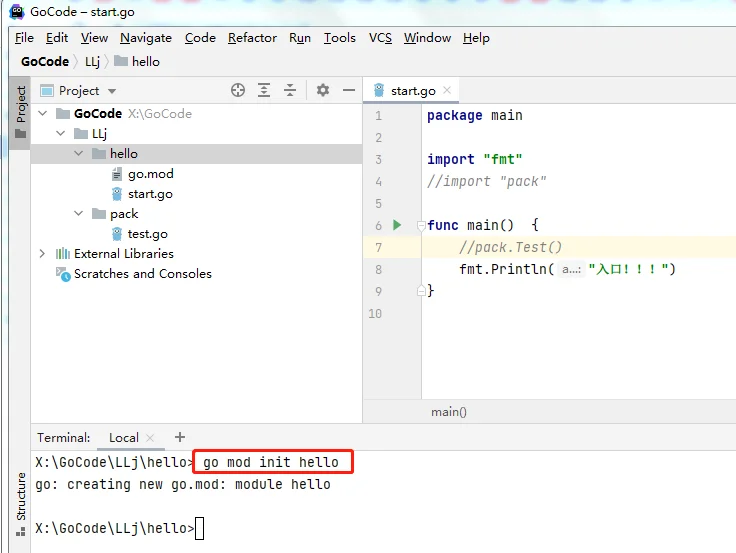Select Scratches and Consoles node
This screenshot has width=736, height=553.
click(143, 274)
